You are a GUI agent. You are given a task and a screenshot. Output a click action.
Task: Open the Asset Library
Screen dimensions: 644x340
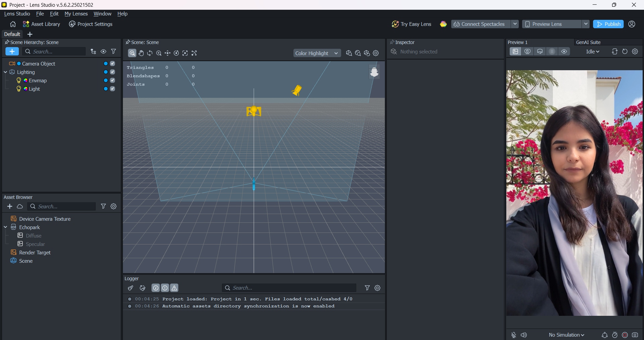[x=41, y=24]
